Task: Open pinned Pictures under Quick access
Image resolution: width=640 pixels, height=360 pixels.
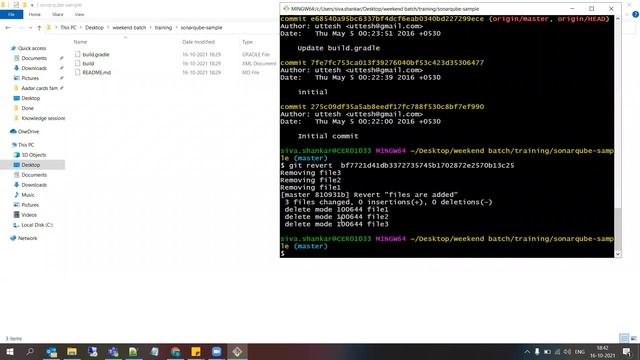Action: click(x=30, y=78)
